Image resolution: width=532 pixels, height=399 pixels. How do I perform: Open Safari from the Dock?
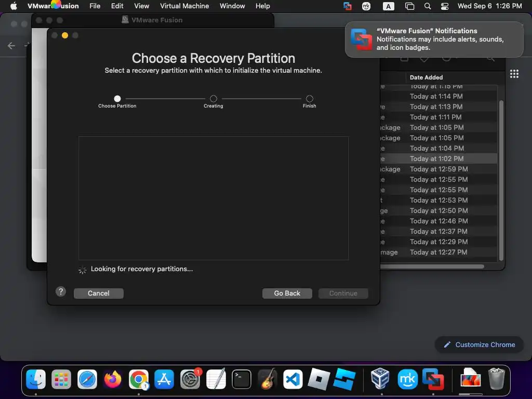click(87, 379)
